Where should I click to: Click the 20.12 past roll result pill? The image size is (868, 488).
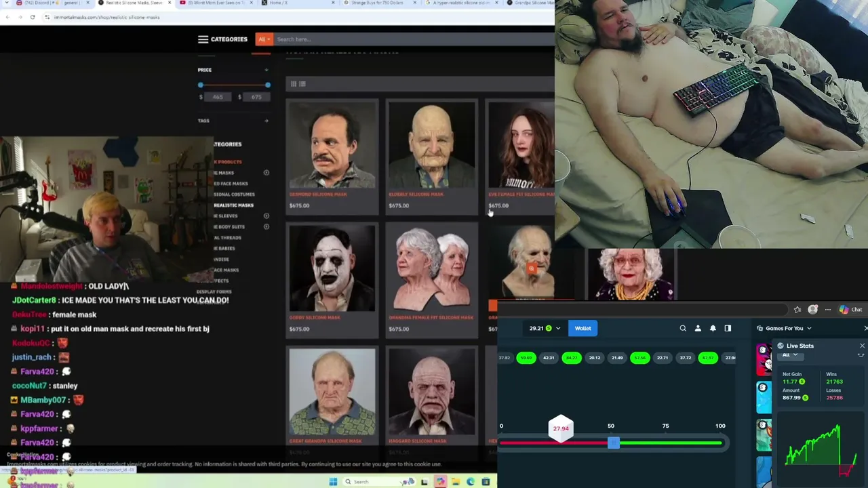[x=595, y=358]
